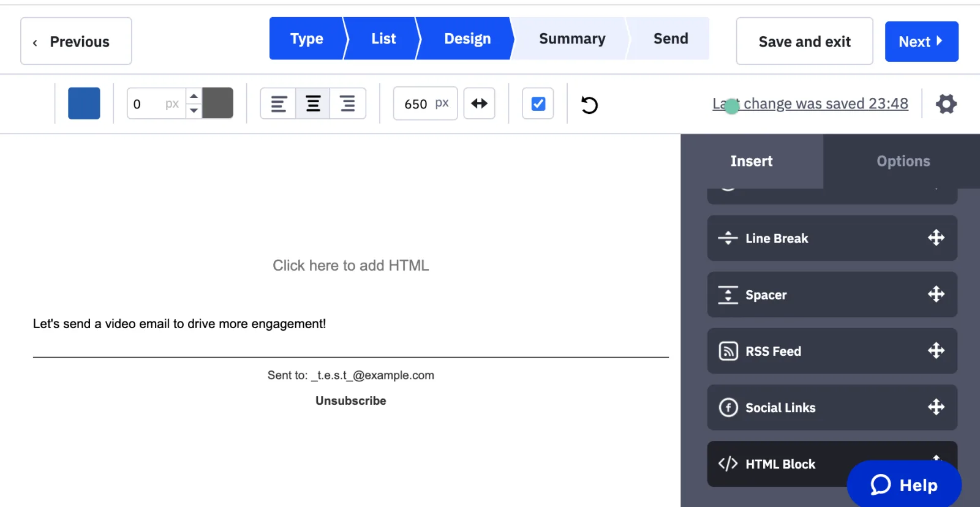Click the video email engagement text
Viewport: 980px width, 507px height.
pos(179,323)
